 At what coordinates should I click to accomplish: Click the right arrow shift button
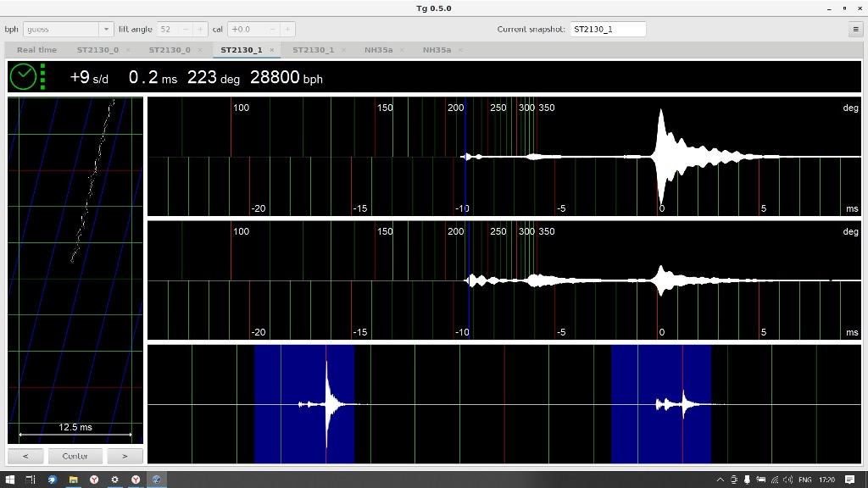click(125, 456)
